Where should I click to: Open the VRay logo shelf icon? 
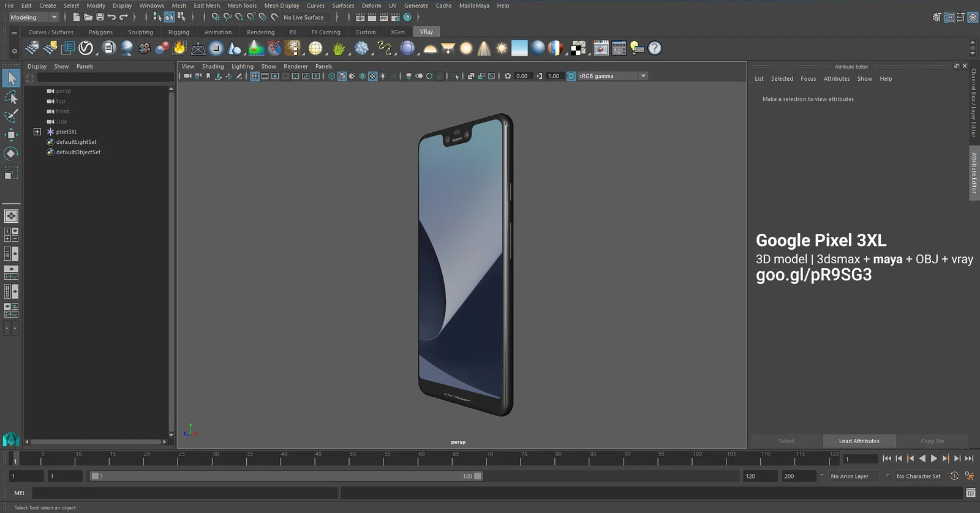click(x=86, y=48)
